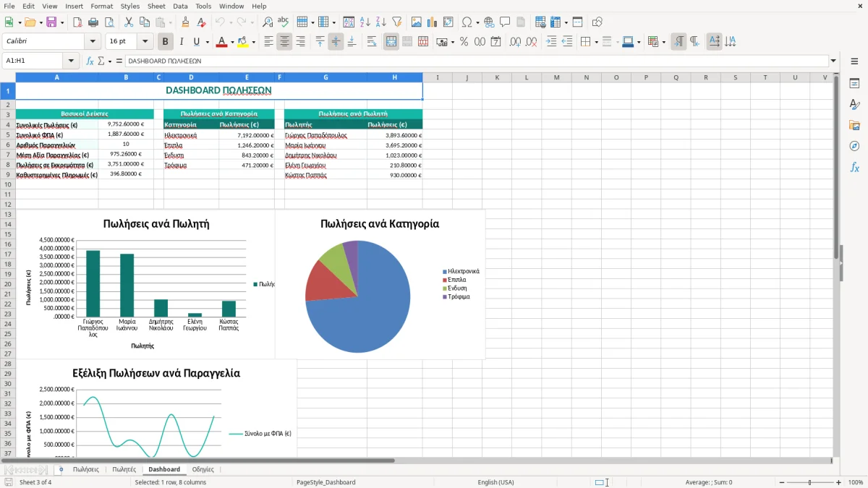
Task: Insert a hyperlink
Action: point(489,22)
